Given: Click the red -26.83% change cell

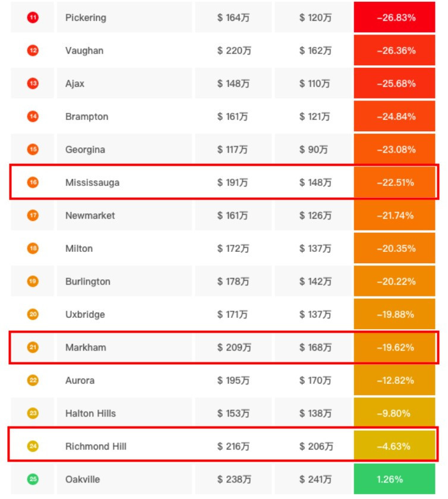Looking at the screenshot, I should [x=396, y=18].
